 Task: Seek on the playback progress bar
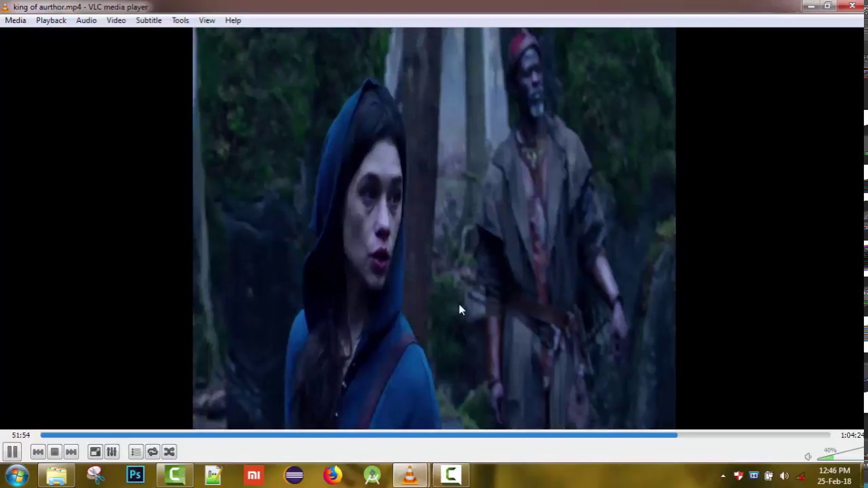coord(435,435)
